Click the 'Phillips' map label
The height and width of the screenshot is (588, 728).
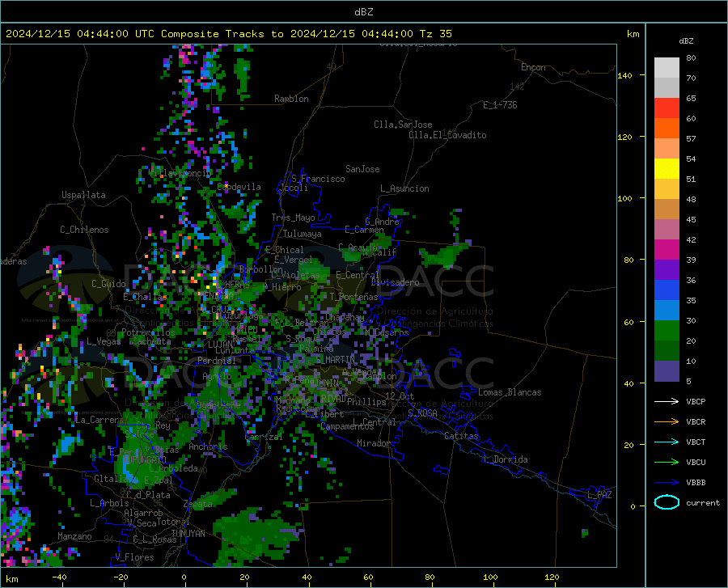[366, 401]
